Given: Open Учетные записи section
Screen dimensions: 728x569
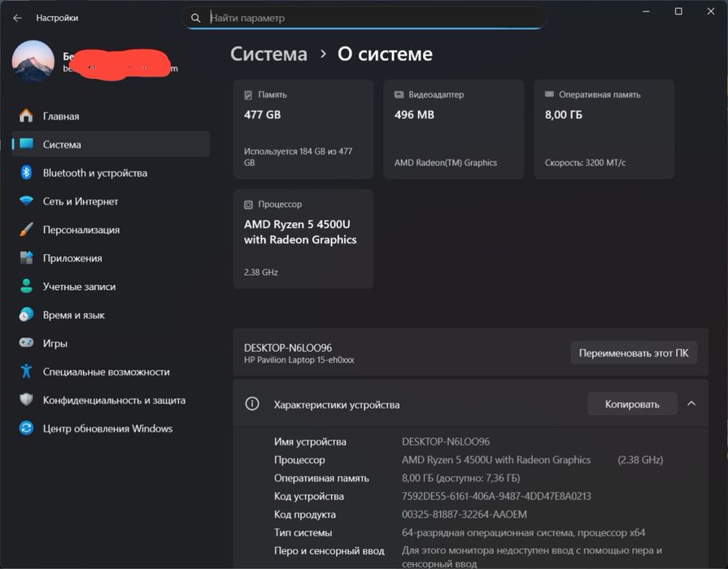Looking at the screenshot, I should (x=111, y=286).
